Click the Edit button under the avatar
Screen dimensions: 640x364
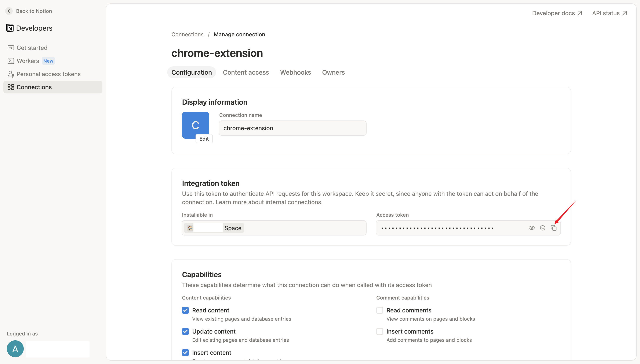[x=204, y=139]
